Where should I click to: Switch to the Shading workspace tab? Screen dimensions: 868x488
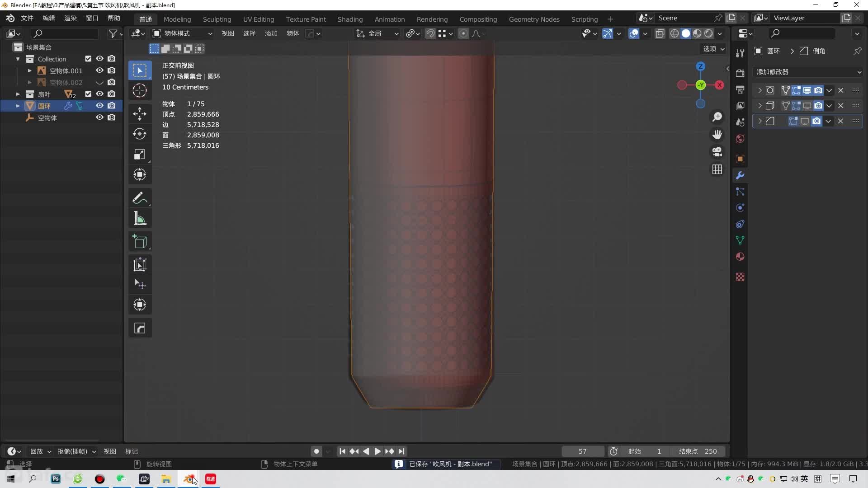(x=350, y=19)
